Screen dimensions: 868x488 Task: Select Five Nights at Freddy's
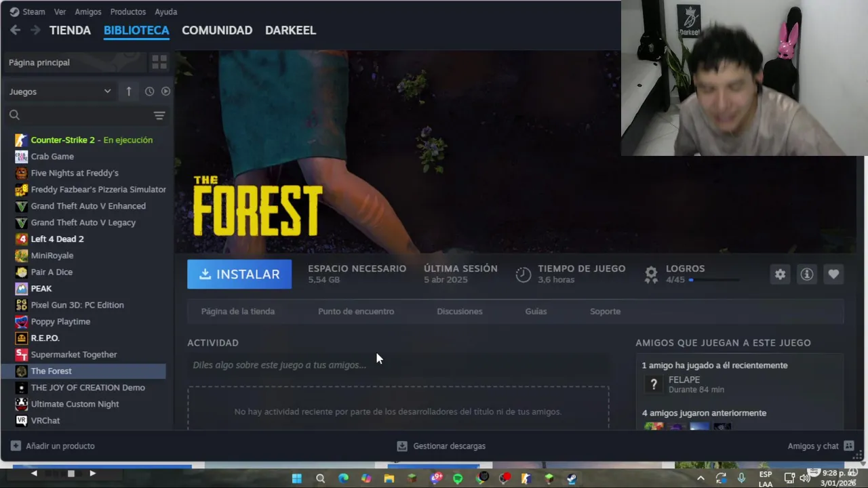[x=84, y=173]
